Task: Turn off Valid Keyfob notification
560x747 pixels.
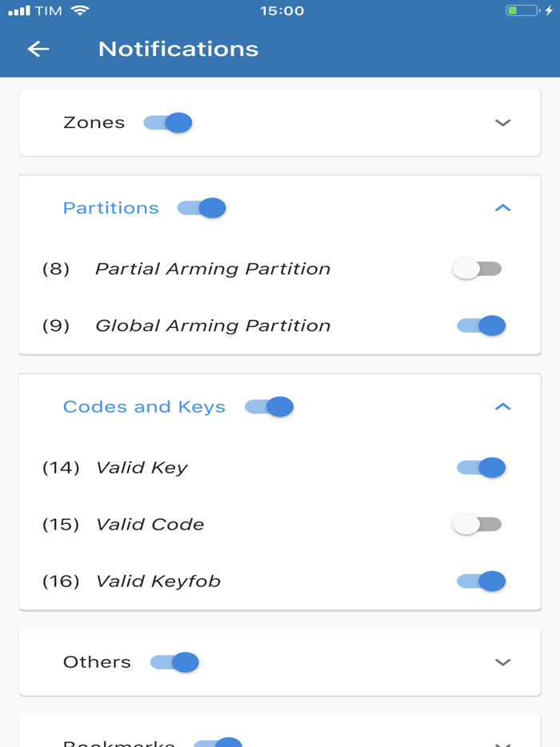Action: coord(481,581)
